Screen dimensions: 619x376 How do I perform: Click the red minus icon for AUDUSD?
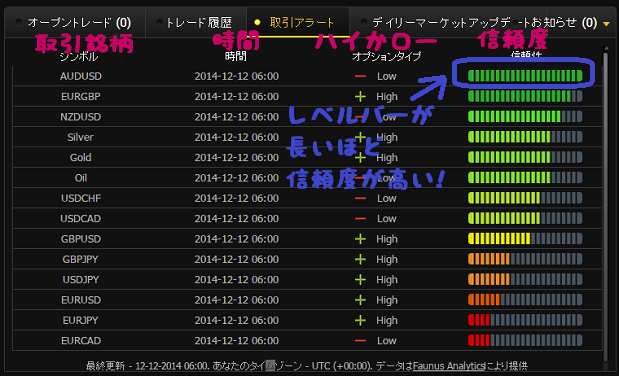coord(360,76)
